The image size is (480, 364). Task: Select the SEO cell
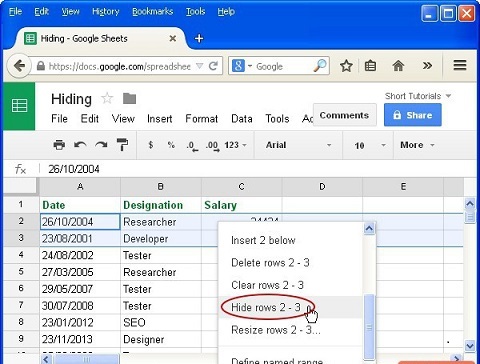[x=161, y=322]
